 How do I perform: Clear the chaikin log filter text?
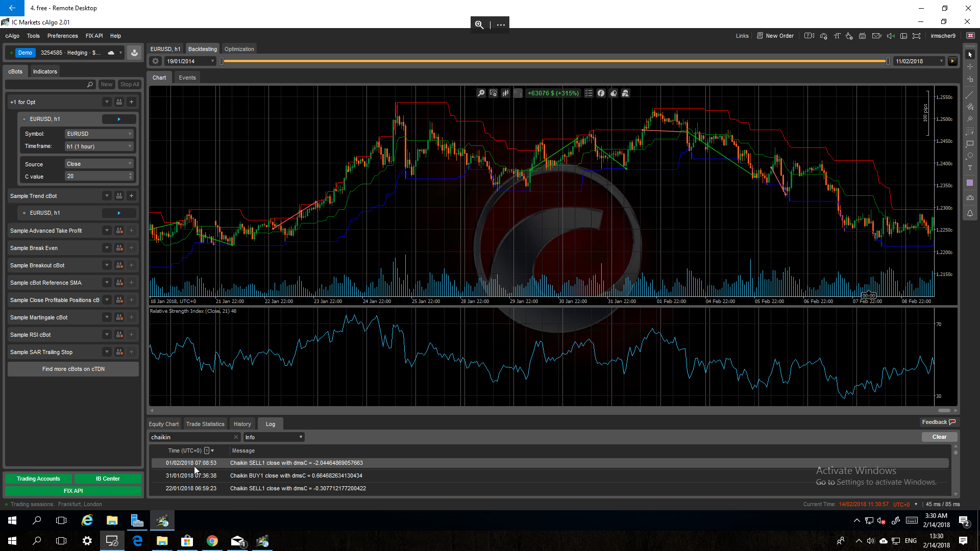(236, 437)
